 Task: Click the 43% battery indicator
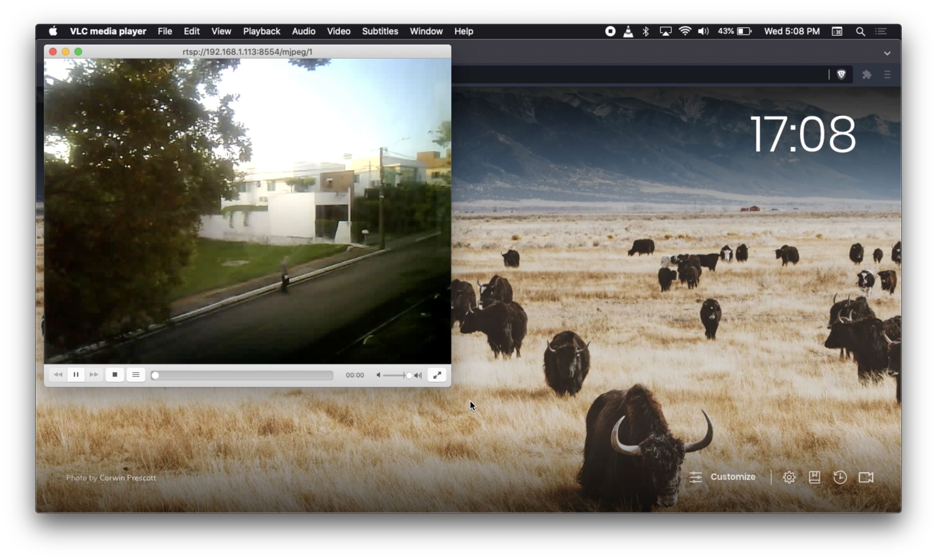tap(735, 31)
